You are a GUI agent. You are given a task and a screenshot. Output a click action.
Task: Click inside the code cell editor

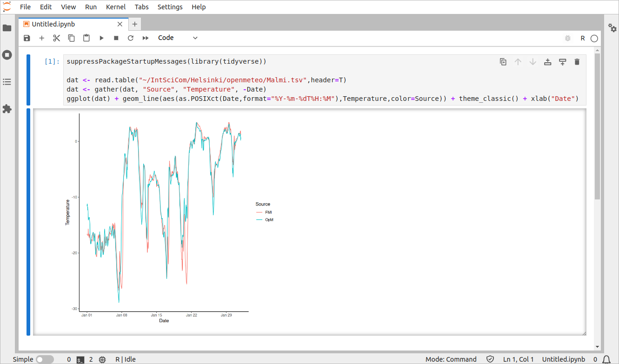point(325,80)
